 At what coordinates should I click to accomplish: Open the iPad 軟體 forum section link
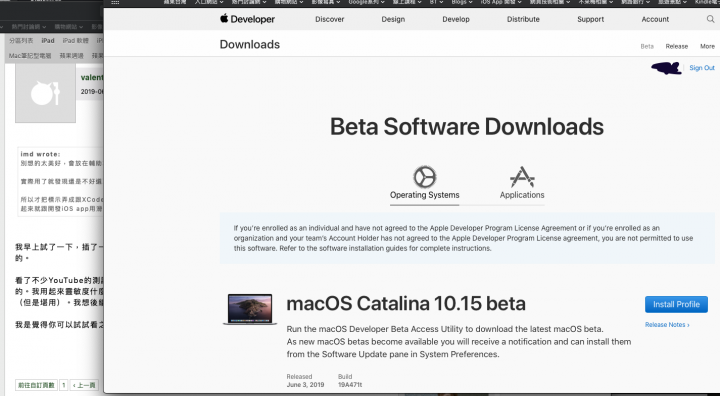point(75,40)
